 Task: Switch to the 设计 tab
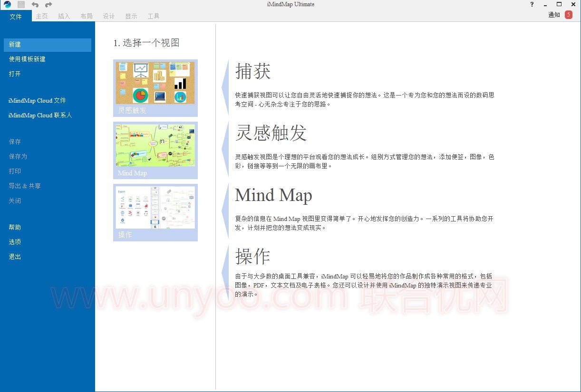coord(109,16)
